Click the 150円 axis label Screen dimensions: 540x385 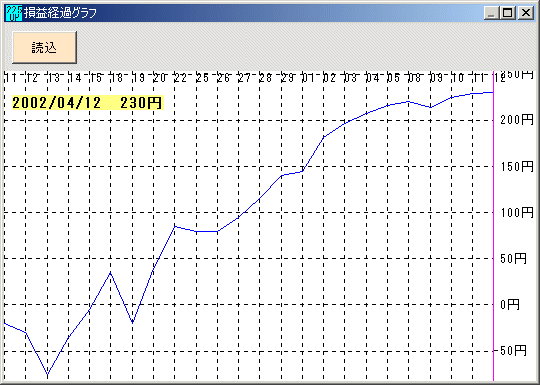point(517,167)
